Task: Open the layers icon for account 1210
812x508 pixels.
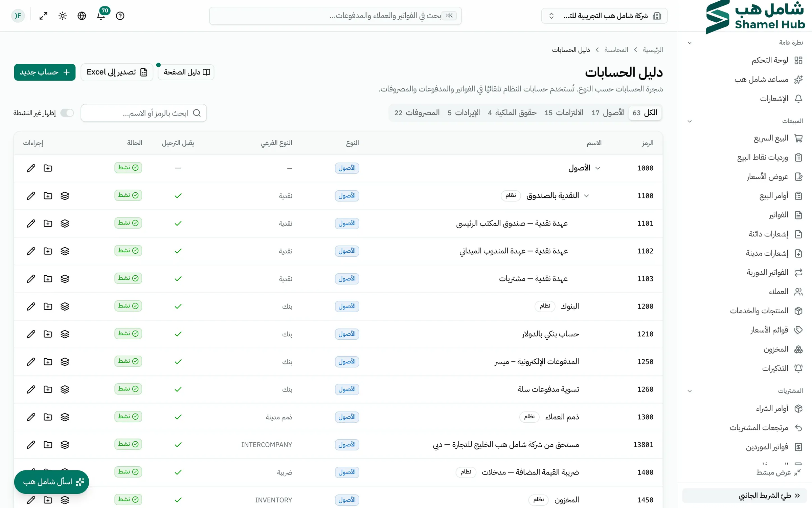Action: click(x=65, y=334)
